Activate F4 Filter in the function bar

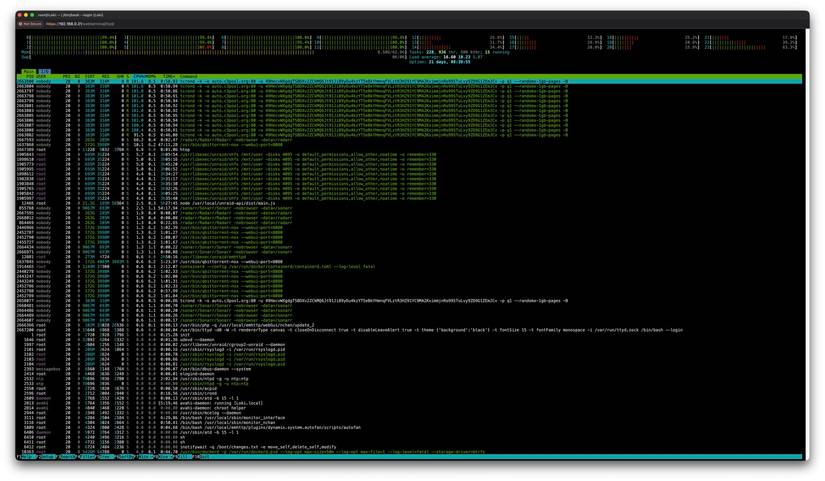pos(87,457)
